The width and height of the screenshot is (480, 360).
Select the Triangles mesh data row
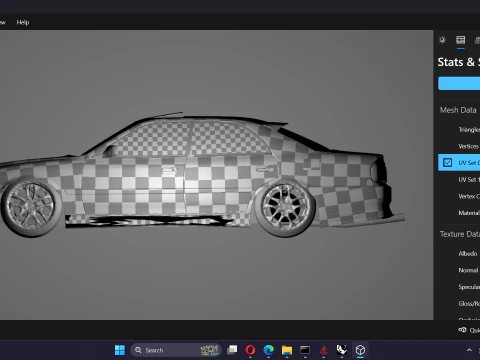(459, 130)
